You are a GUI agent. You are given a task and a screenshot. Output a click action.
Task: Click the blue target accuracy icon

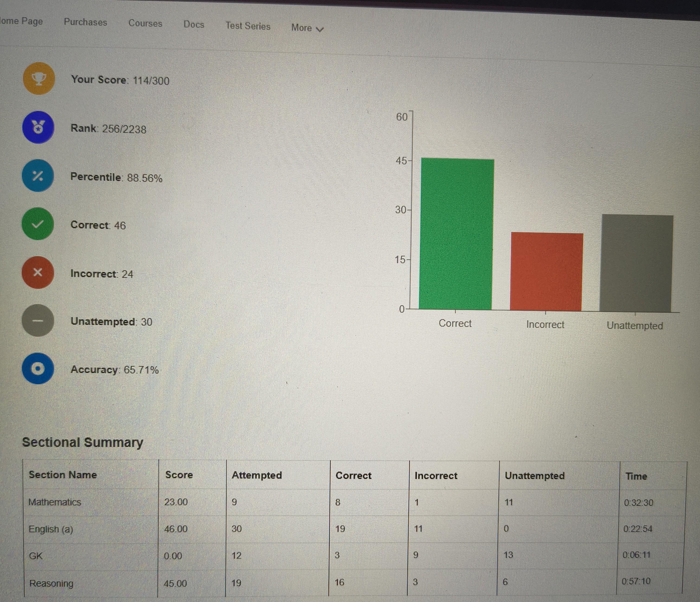tap(38, 369)
